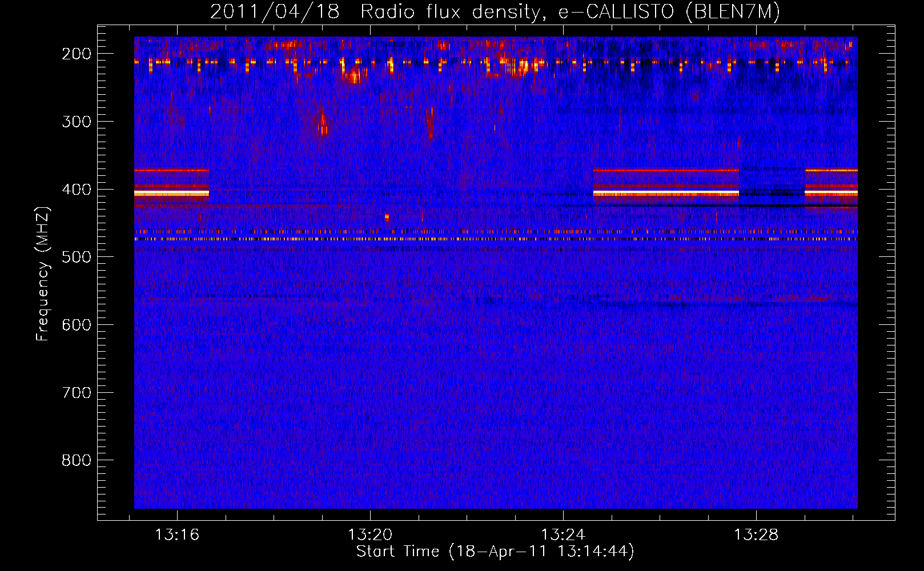Click the 'Start Time (18-Apr-11 13:14:44)' label

pos(495,552)
